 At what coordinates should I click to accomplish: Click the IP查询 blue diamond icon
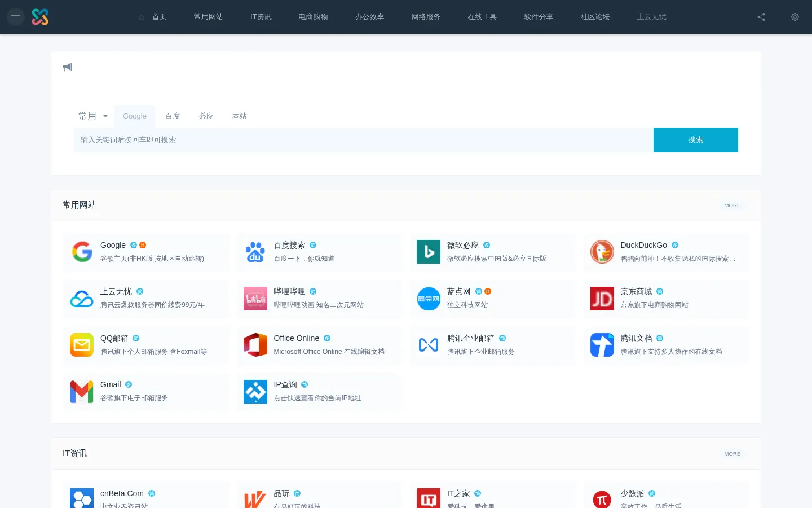(255, 392)
